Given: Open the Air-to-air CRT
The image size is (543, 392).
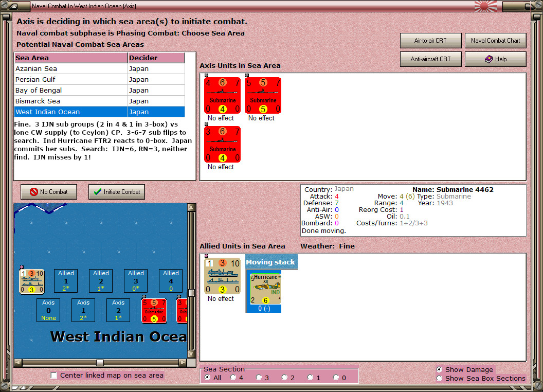Looking at the screenshot, I should click(x=430, y=41).
